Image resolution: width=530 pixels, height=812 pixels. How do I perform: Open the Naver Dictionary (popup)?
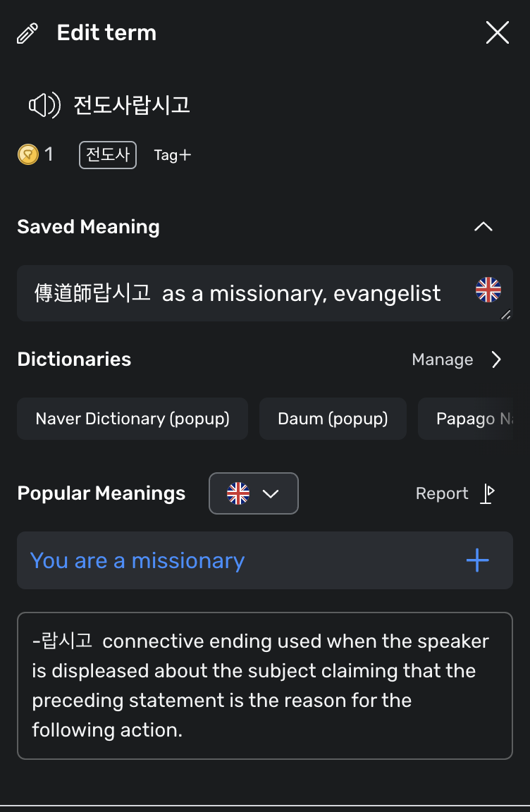click(132, 419)
